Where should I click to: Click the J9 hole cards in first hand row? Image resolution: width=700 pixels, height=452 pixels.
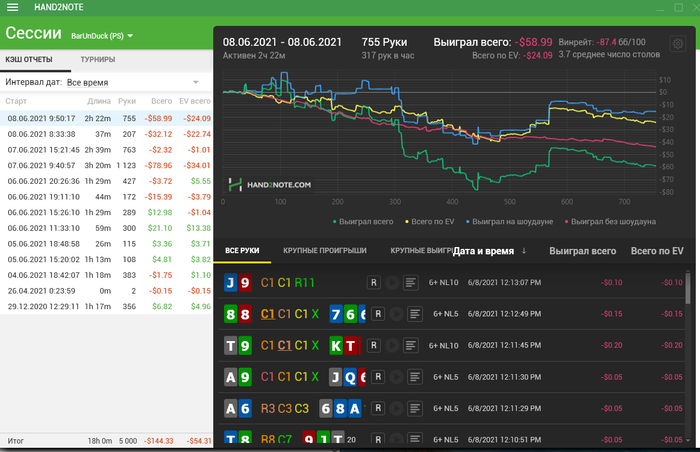tap(238, 283)
